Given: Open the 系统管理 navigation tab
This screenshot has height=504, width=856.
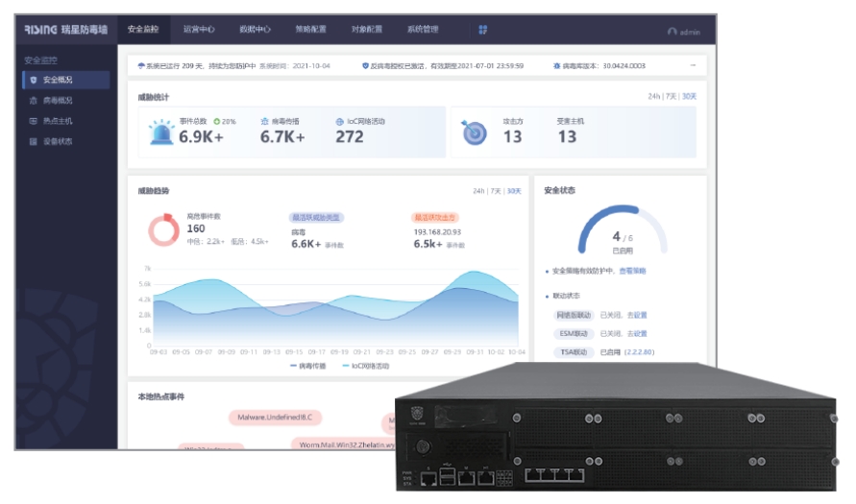Looking at the screenshot, I should tap(423, 30).
